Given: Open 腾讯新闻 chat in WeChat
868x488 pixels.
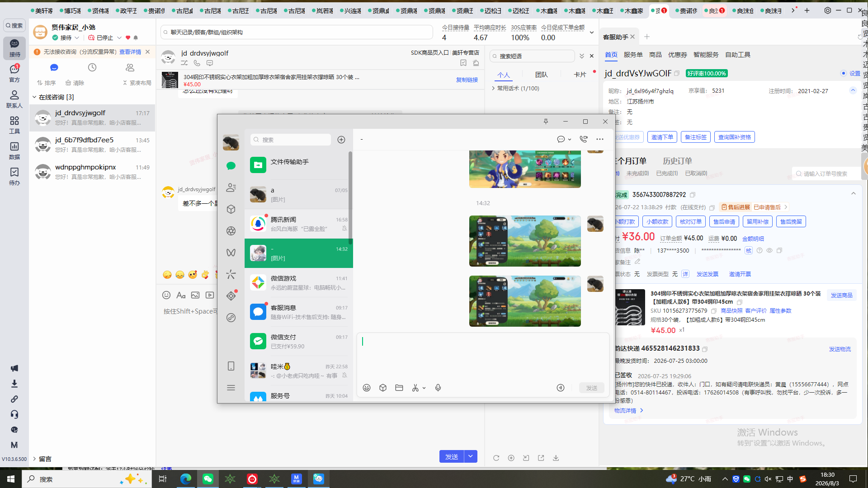Looking at the screenshot, I should [298, 224].
